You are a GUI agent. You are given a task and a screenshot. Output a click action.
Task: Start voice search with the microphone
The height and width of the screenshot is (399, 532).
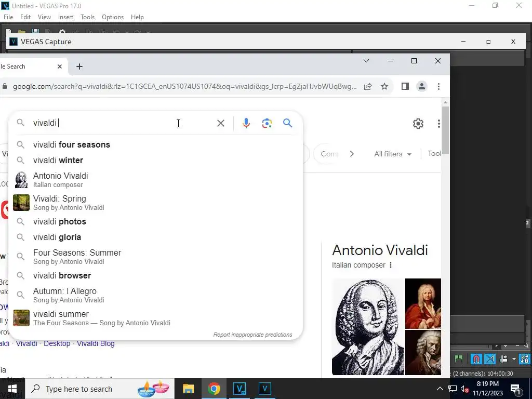(246, 123)
